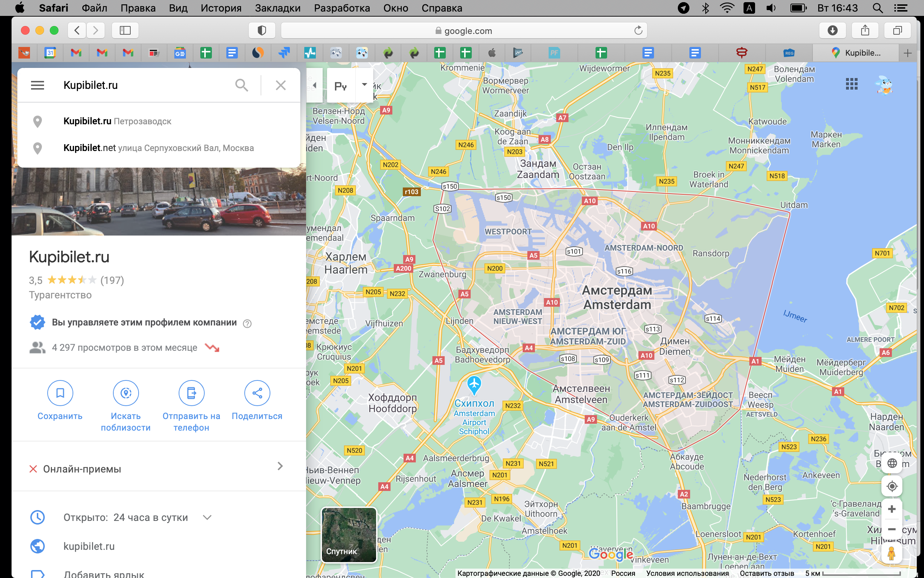
Task: Open the Apple menu
Action: coord(19,8)
